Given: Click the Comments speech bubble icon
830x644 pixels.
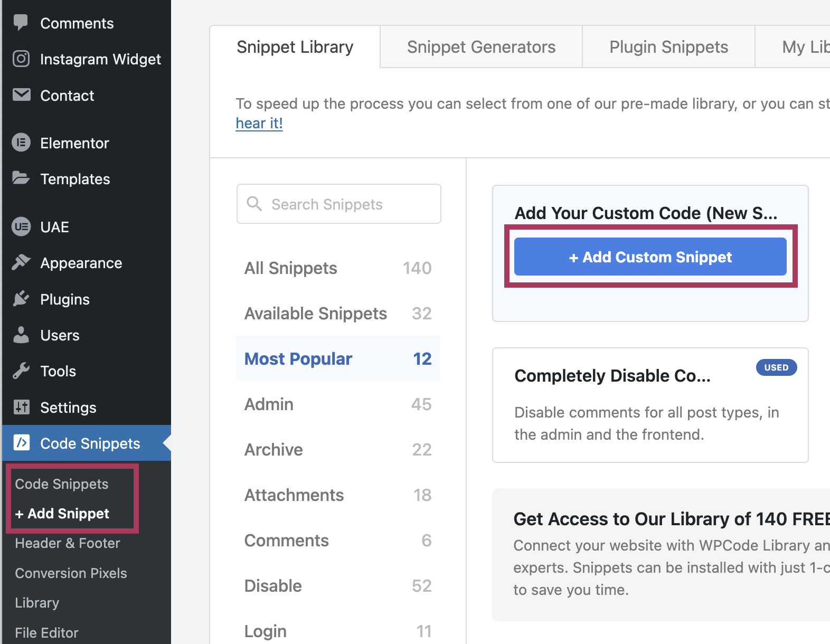Looking at the screenshot, I should pyautogui.click(x=21, y=23).
